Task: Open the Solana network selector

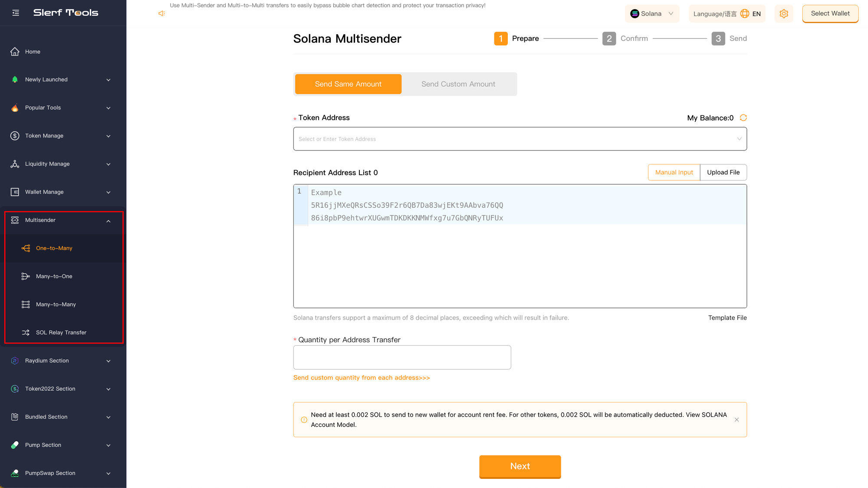Action: (652, 14)
